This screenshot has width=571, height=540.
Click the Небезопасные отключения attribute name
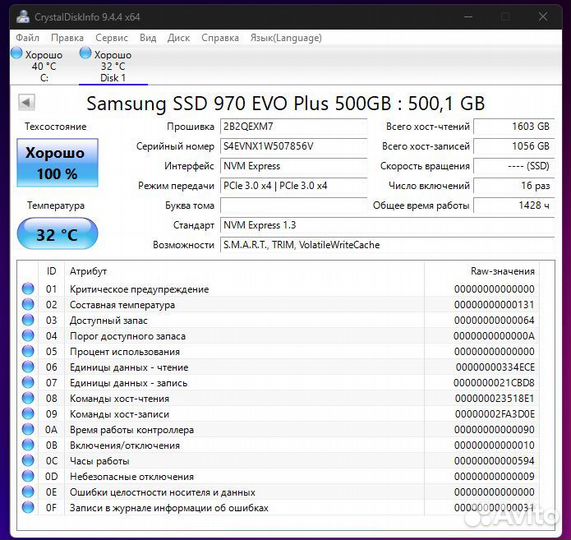pyautogui.click(x=132, y=476)
